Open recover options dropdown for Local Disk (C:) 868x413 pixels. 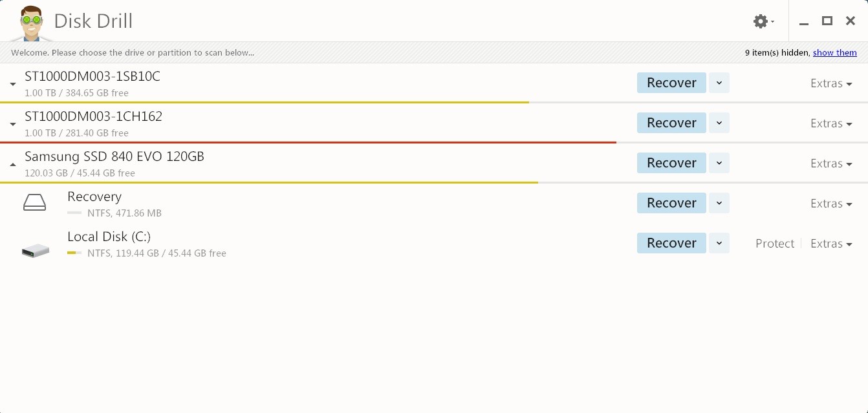(x=719, y=243)
